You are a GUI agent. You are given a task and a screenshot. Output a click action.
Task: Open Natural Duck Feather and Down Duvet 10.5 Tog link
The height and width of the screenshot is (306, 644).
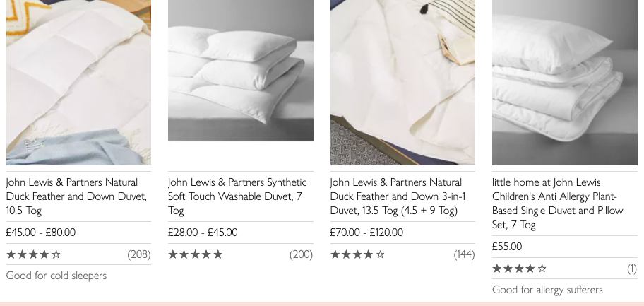pos(76,196)
